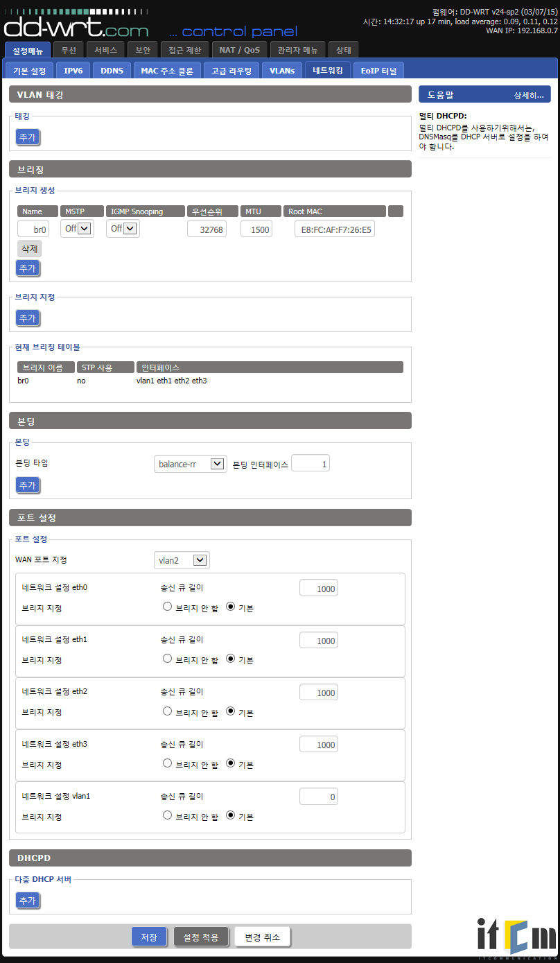Image resolution: width=560 pixels, height=963 pixels.
Task: Click the 설정 적용 button
Action: 201,937
